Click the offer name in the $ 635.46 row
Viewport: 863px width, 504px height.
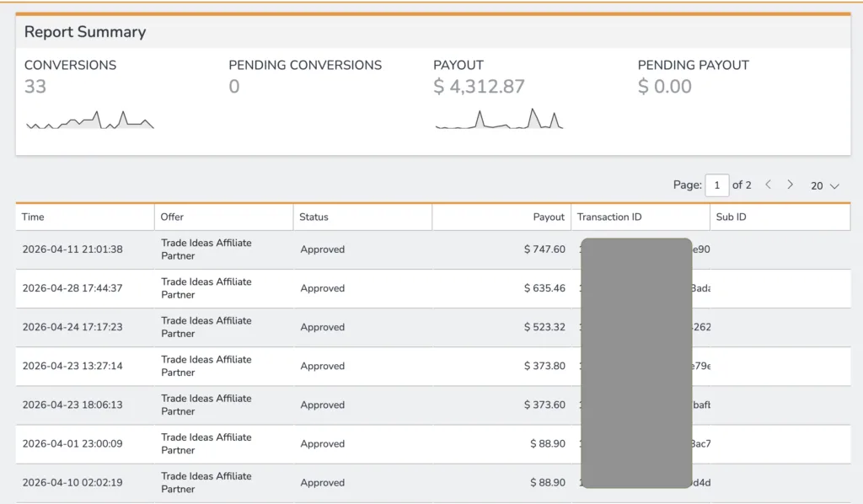(206, 287)
